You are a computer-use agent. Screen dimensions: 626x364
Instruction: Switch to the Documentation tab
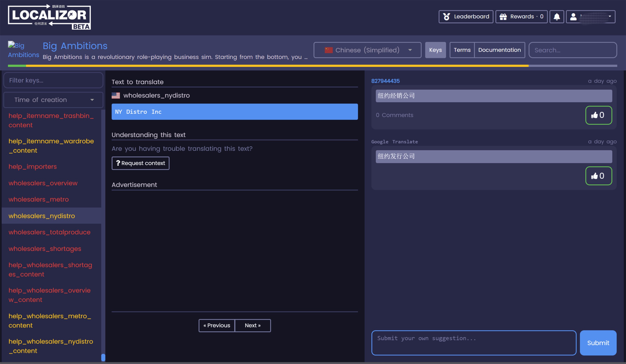(x=499, y=50)
